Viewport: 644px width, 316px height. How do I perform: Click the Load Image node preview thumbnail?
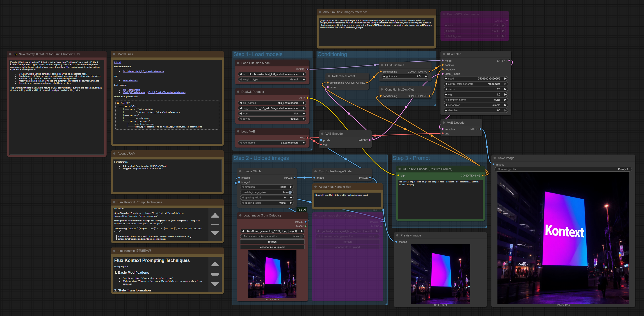(272, 274)
